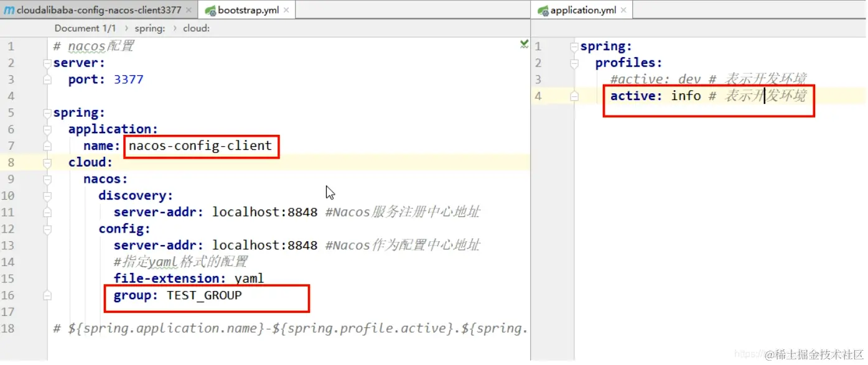Screen dimensions: 868x365
Task: Click the 'cloud:' breadcrumb
Action: point(196,28)
